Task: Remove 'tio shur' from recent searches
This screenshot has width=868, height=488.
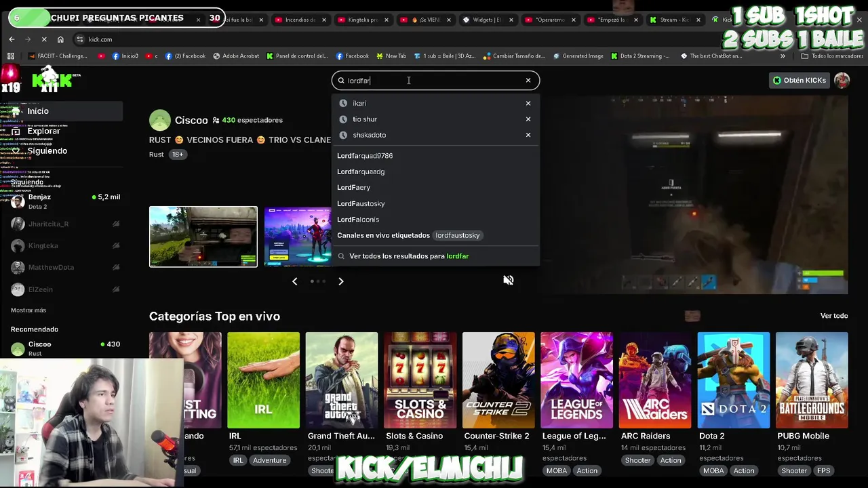Action: click(528, 119)
